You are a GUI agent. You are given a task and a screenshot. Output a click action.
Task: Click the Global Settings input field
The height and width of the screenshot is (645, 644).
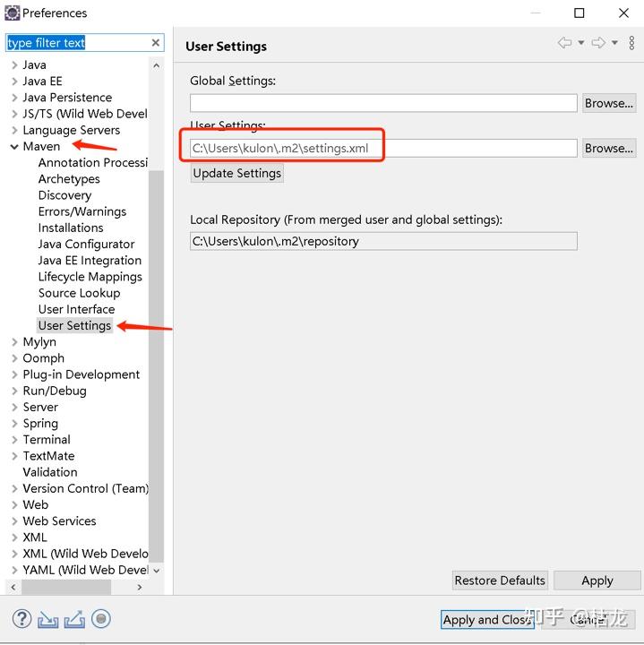(x=383, y=103)
